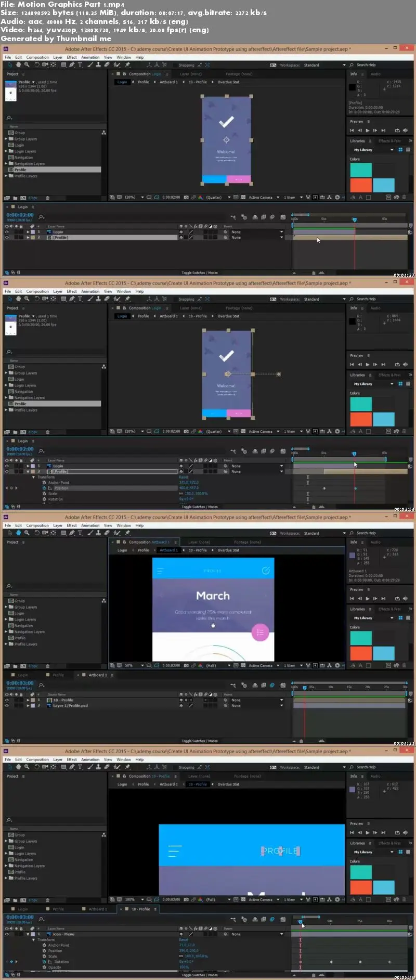416x980 pixels.
Task: Open the (20%) magnification dropdown in frame 00:01:27
Action: (134, 198)
